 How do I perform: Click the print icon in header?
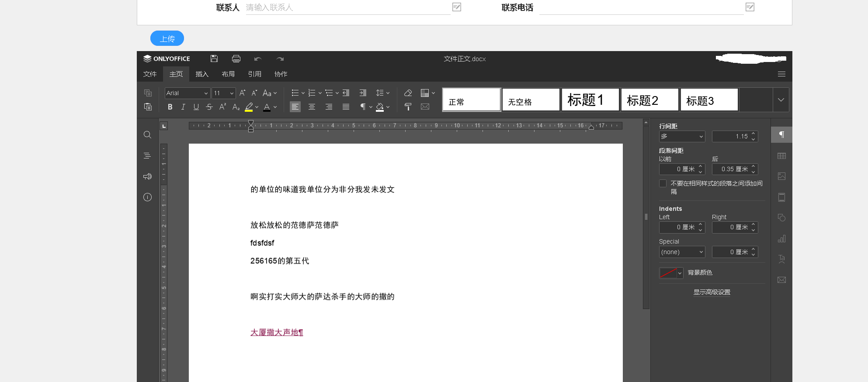pyautogui.click(x=236, y=59)
